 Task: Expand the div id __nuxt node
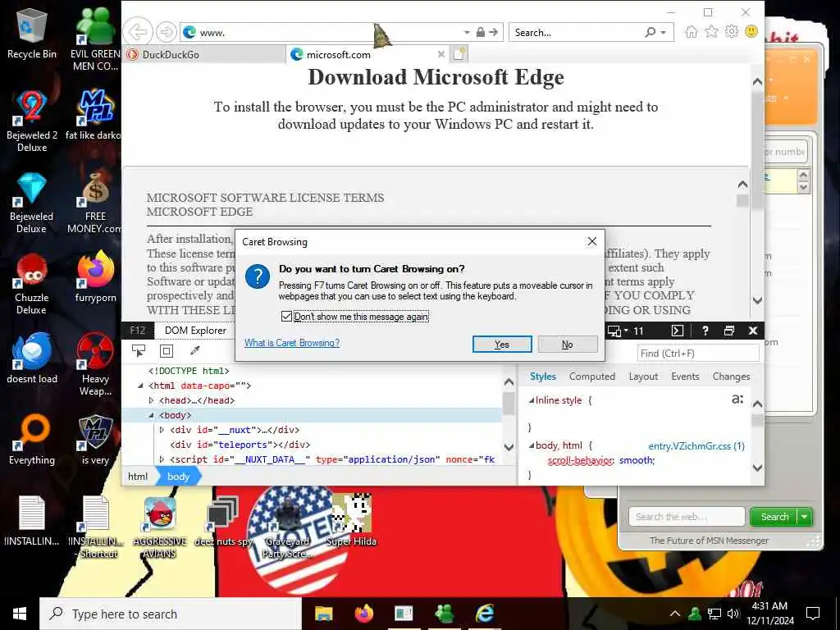(x=162, y=430)
